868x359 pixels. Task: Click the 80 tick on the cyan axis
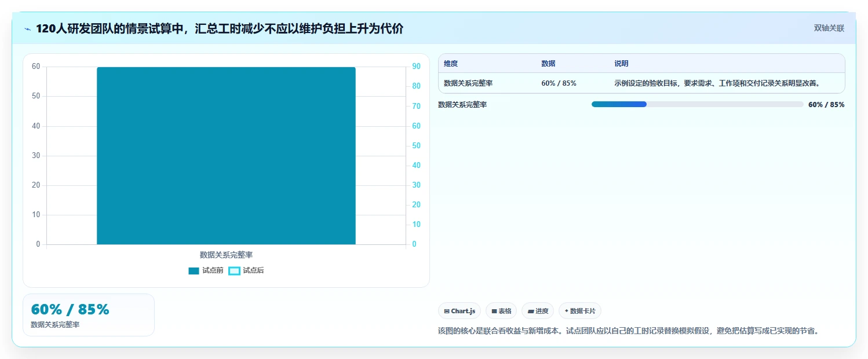point(416,86)
